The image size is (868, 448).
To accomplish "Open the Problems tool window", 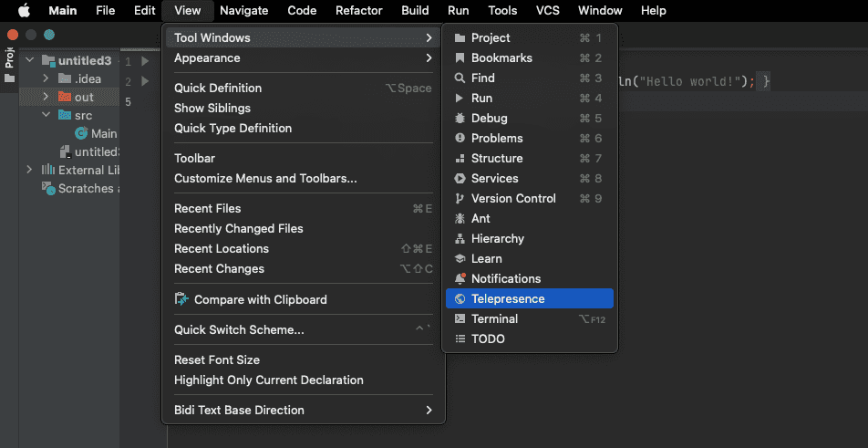I will click(x=530, y=139).
